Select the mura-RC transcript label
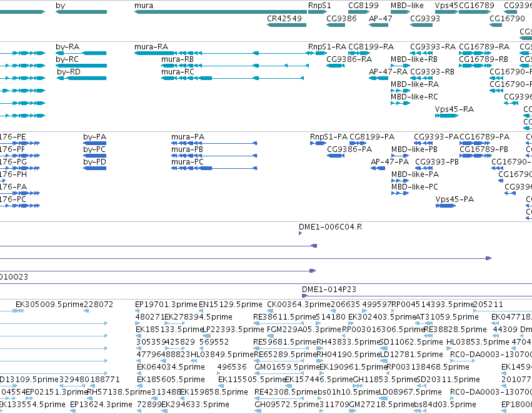 178,71
